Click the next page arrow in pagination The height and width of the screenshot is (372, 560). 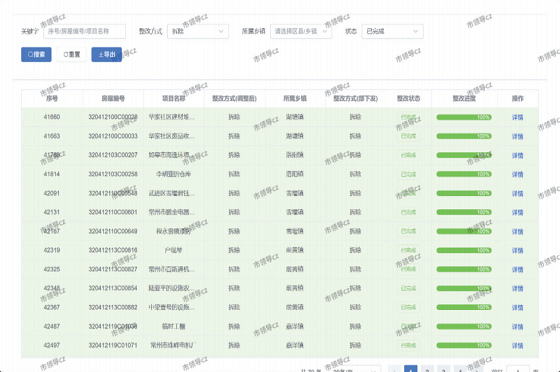476,369
